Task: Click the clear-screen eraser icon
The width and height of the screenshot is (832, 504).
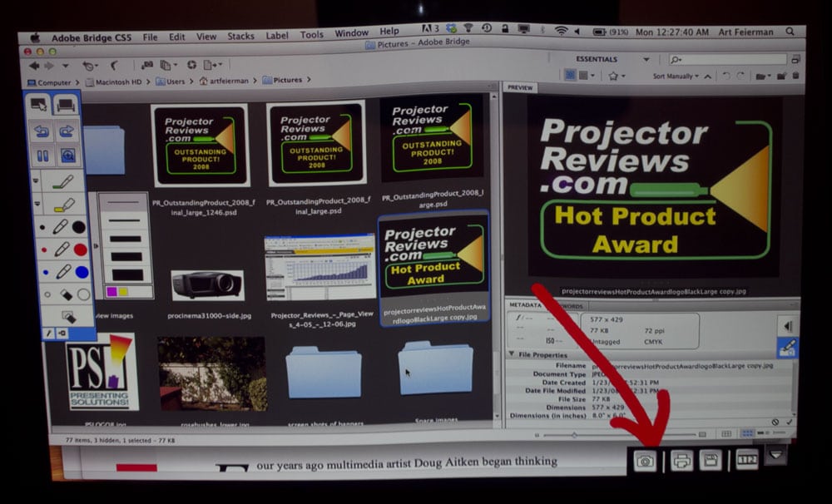Action: pos(68,317)
